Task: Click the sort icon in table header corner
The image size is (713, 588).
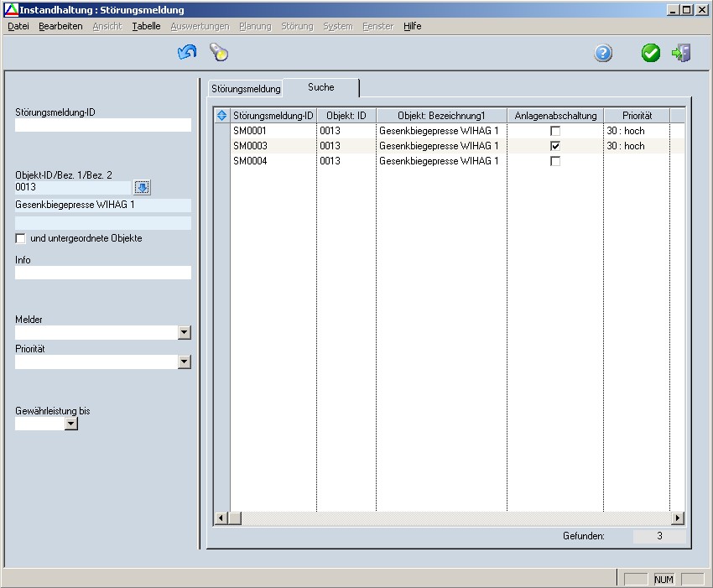Action: tap(222, 116)
